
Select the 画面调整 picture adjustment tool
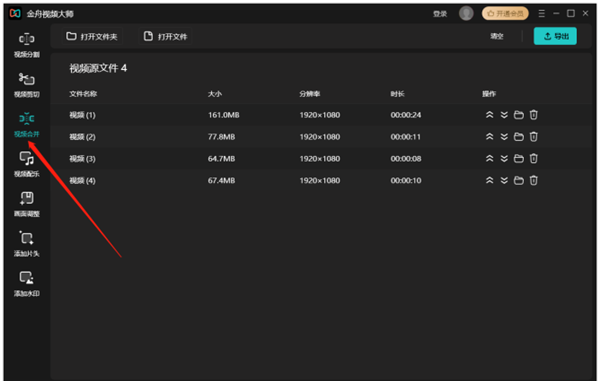tap(27, 204)
